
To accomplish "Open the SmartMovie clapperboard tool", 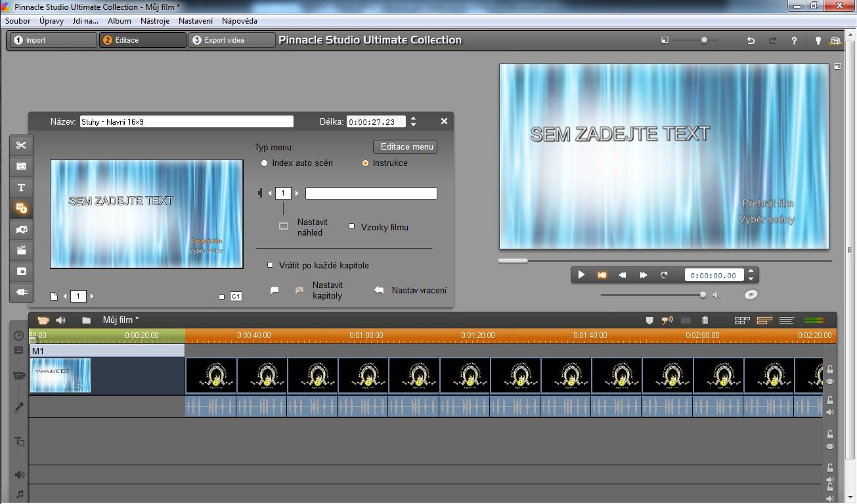I will (x=21, y=250).
